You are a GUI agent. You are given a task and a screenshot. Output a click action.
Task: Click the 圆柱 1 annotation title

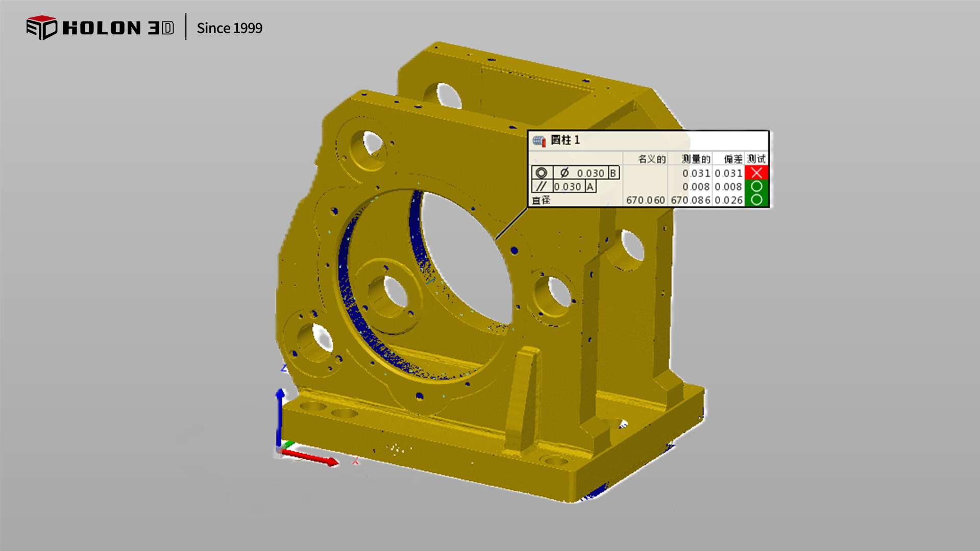pos(565,140)
